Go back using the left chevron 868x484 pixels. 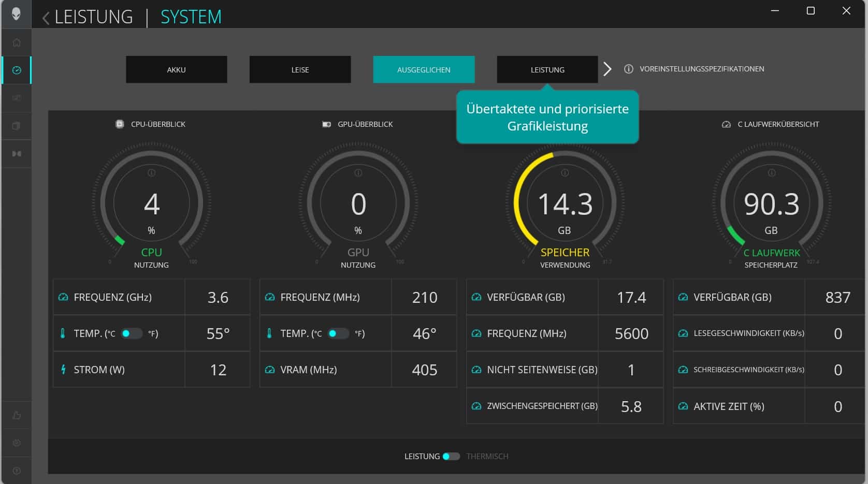[46, 18]
